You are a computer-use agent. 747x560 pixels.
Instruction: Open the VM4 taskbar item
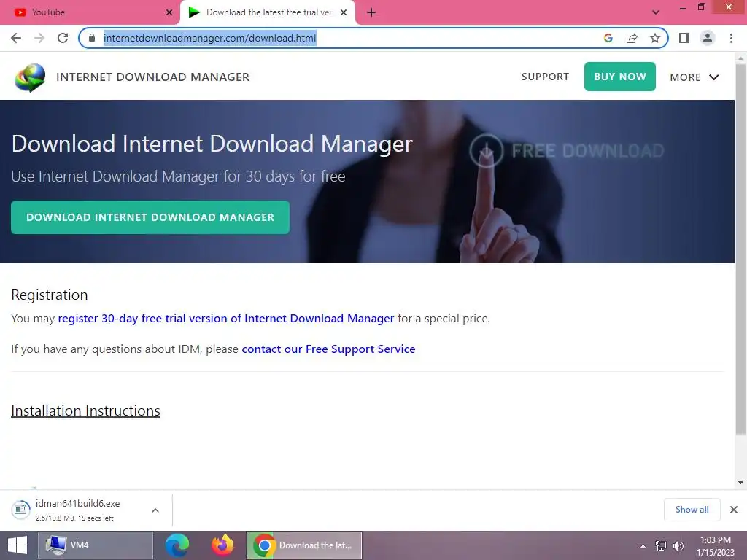point(96,545)
